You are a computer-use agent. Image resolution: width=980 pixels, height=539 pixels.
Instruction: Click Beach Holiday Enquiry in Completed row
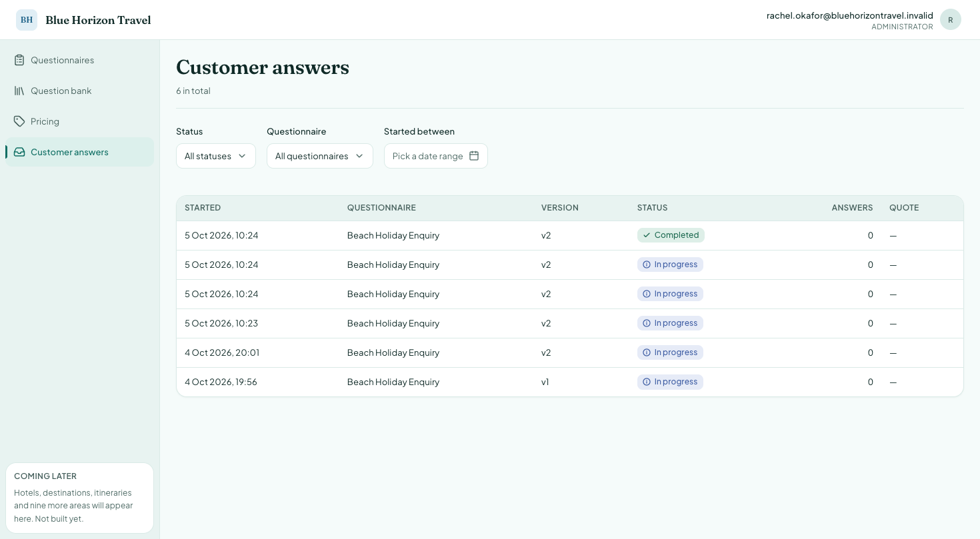[393, 235]
